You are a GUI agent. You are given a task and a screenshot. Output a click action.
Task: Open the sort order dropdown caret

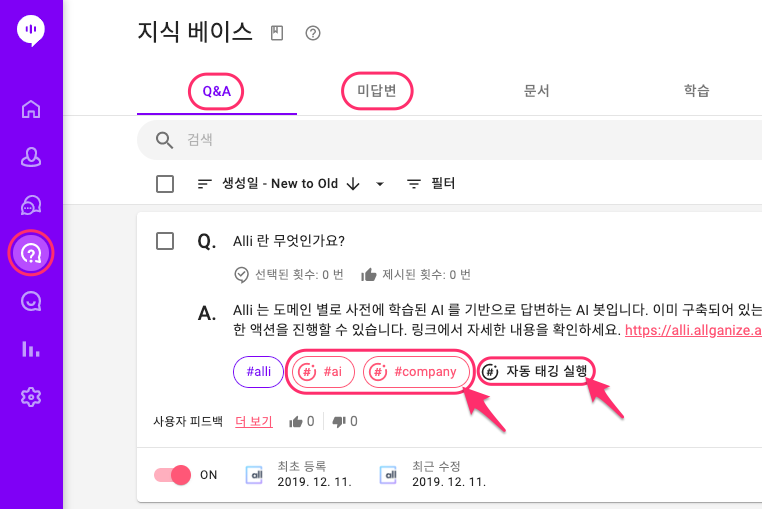(x=380, y=184)
